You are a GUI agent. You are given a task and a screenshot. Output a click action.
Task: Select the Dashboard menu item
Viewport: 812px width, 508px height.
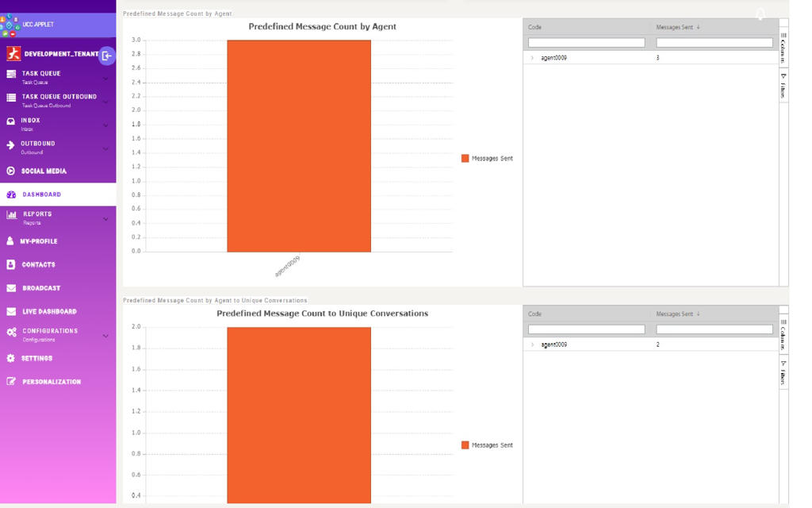click(x=41, y=194)
